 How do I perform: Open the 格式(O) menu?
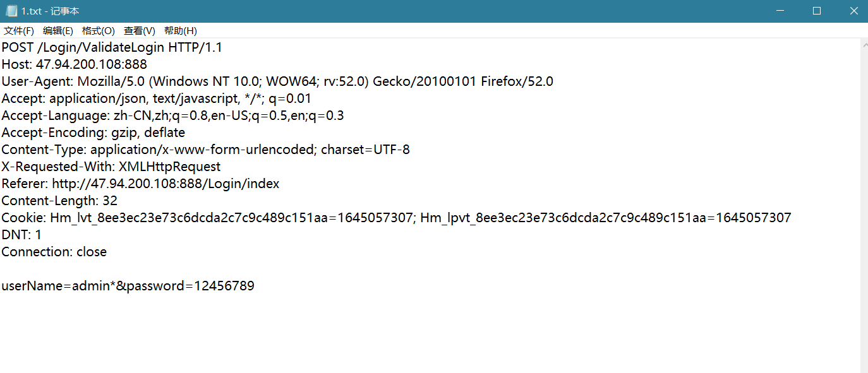(x=99, y=31)
